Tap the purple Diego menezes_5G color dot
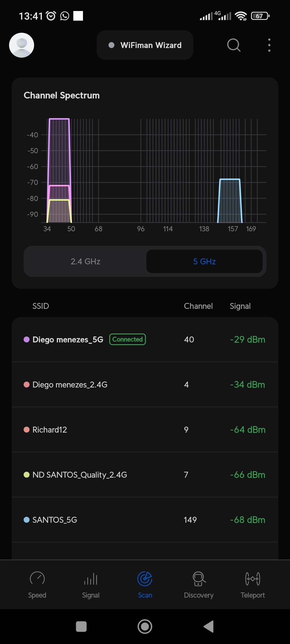290x644 pixels. click(x=27, y=339)
